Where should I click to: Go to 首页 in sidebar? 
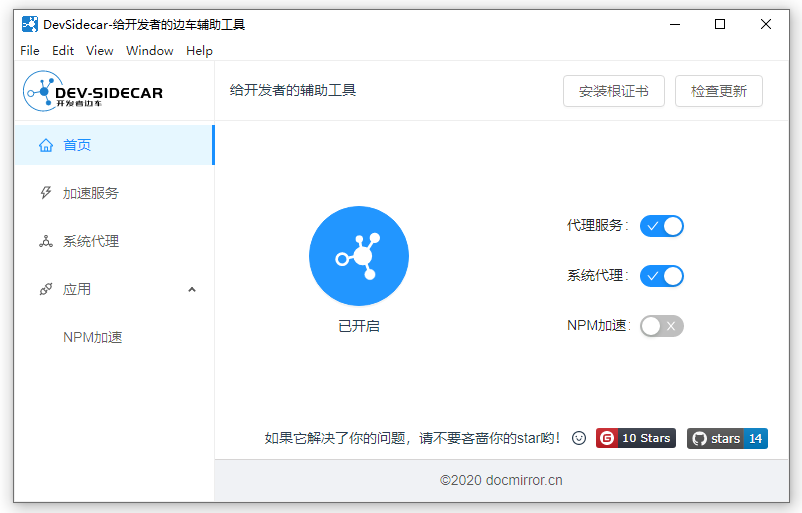(x=115, y=145)
